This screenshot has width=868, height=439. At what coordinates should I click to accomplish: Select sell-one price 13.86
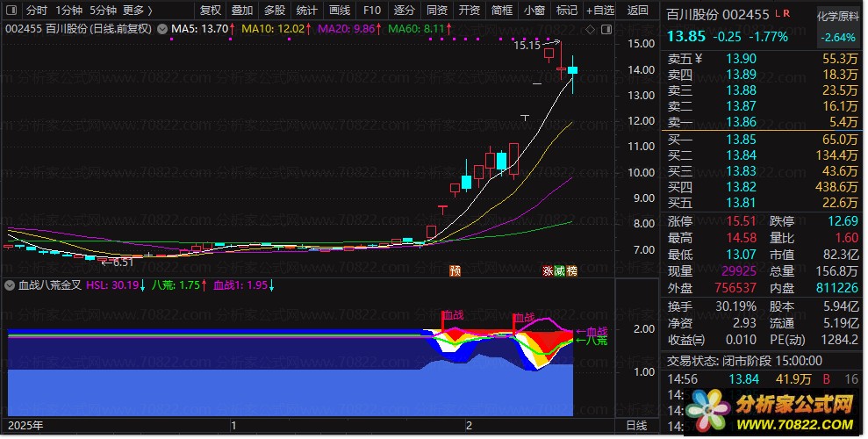pos(742,122)
